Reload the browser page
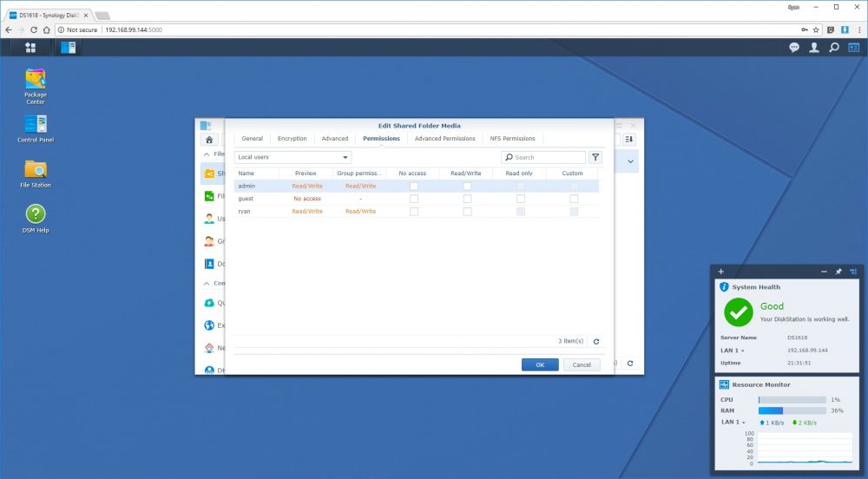The height and width of the screenshot is (479, 868). (34, 30)
